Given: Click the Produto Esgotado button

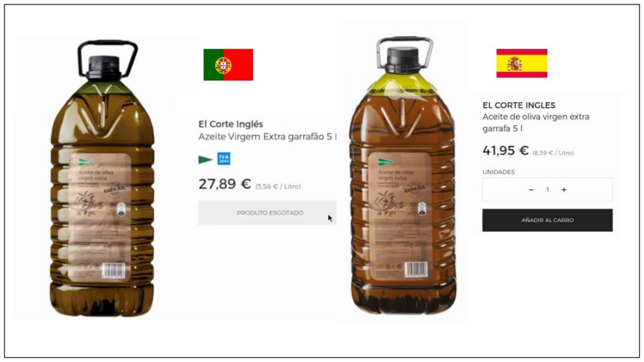Looking at the screenshot, I should 267,213.
